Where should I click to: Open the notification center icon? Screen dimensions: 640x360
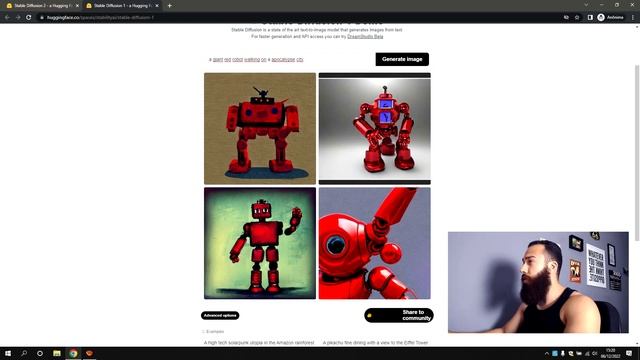coord(629,353)
